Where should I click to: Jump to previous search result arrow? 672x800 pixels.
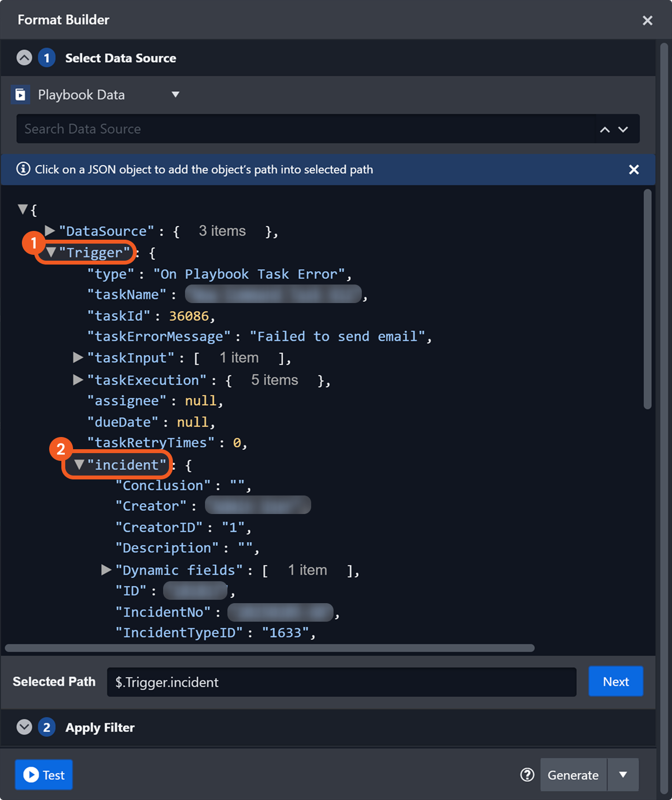(x=605, y=130)
